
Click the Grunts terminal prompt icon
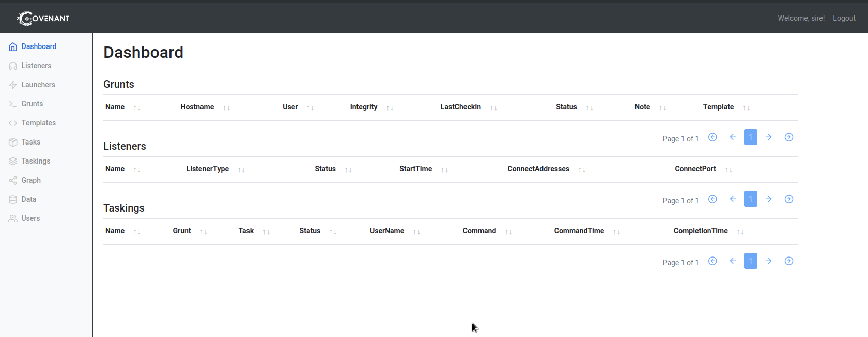(x=13, y=104)
